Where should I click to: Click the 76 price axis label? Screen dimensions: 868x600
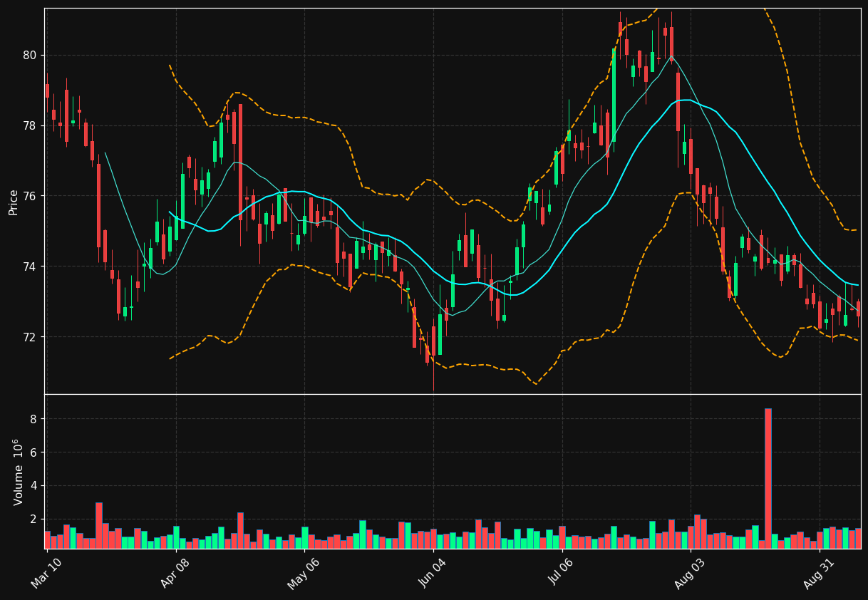coord(29,196)
